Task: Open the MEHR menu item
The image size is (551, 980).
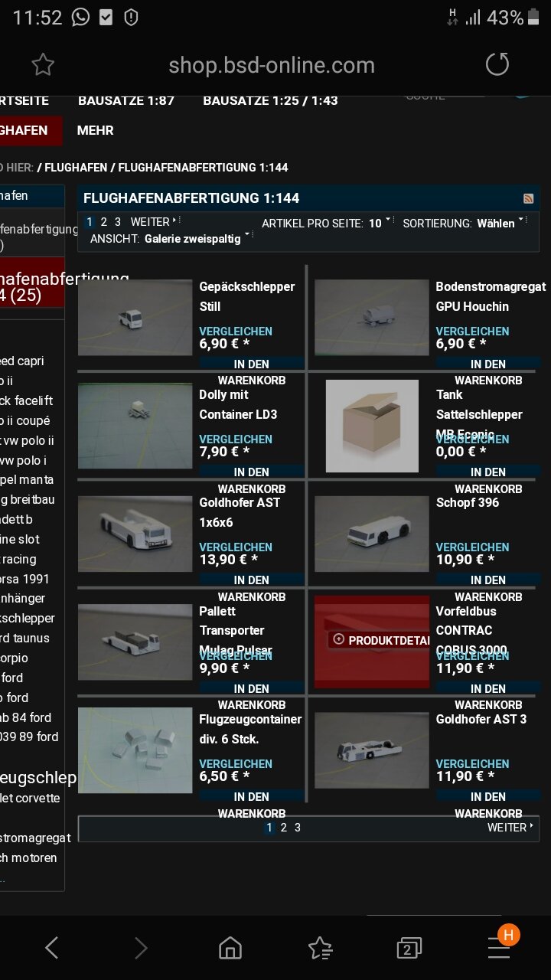Action: coord(95,131)
